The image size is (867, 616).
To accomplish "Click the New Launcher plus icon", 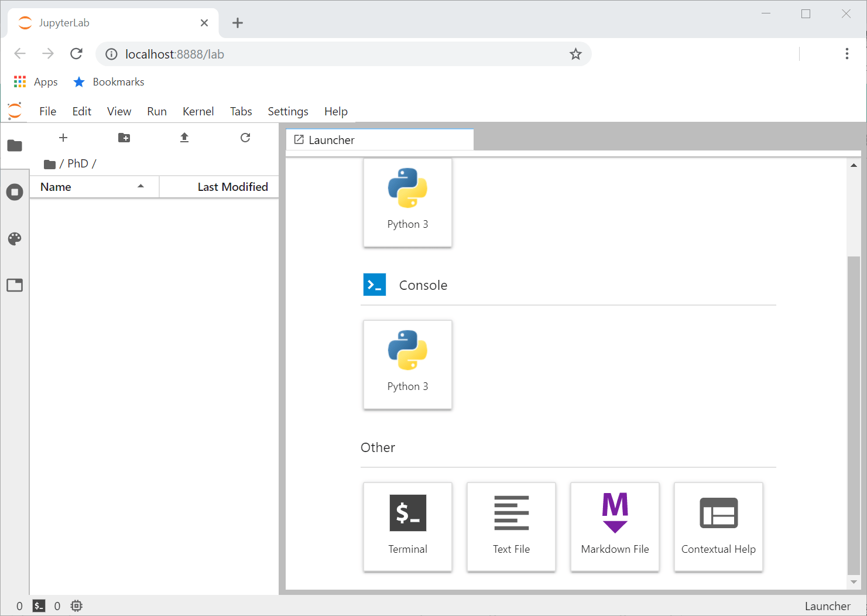I will pyautogui.click(x=63, y=138).
